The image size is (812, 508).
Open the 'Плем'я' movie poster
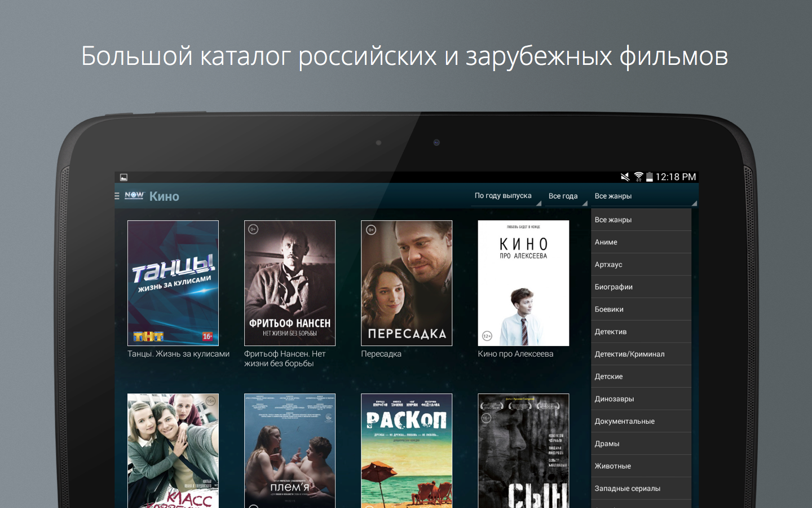point(290,450)
